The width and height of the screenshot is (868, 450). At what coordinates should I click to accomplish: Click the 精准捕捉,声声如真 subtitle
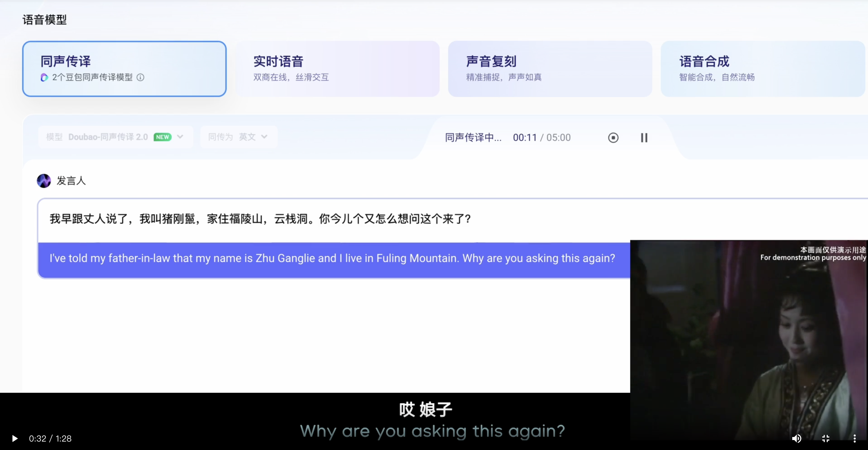coord(504,77)
